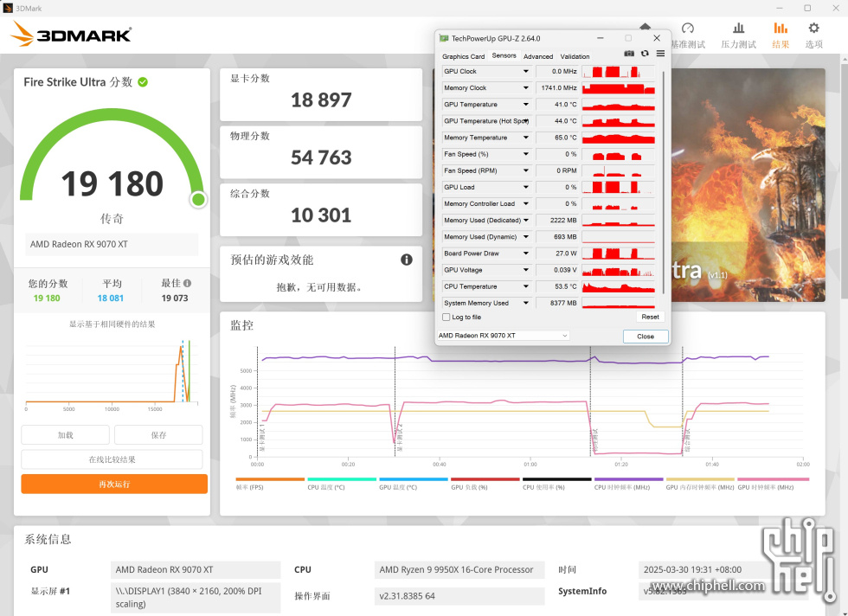Expand the GPU Temperature sensor dropdown
This screenshot has height=616, width=848.
(526, 105)
